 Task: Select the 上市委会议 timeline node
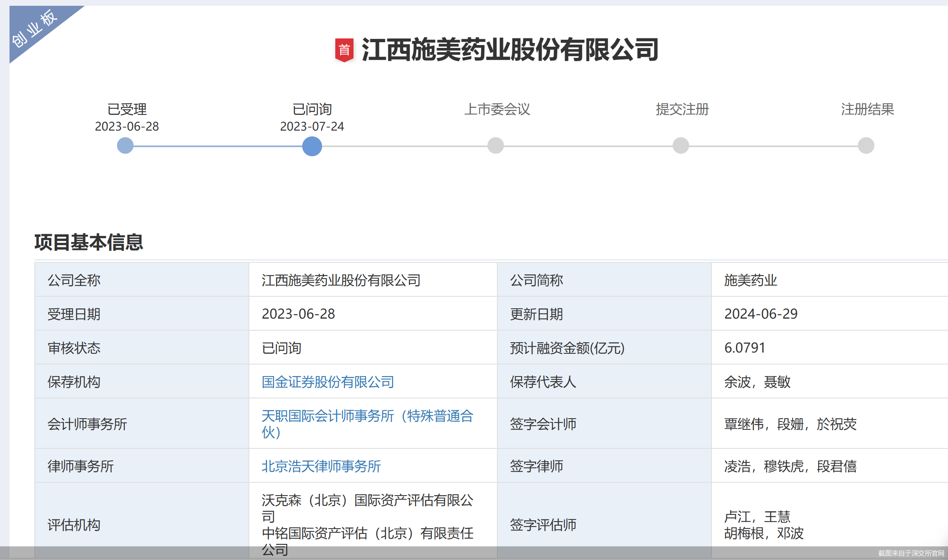pyautogui.click(x=496, y=145)
